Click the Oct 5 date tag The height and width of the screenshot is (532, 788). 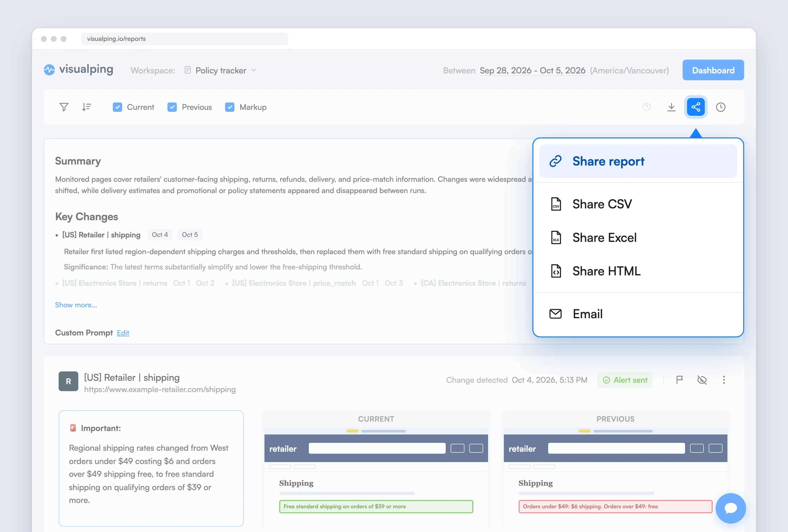(190, 235)
